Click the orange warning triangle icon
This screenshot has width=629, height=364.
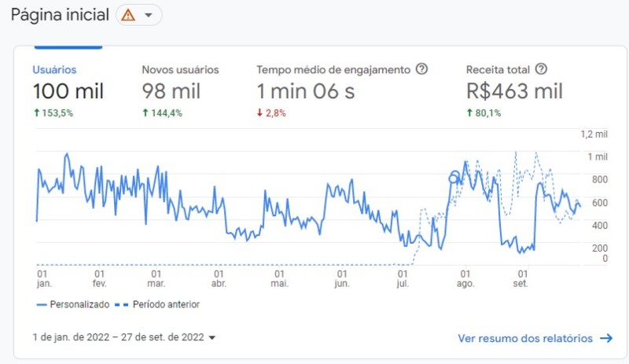click(128, 15)
